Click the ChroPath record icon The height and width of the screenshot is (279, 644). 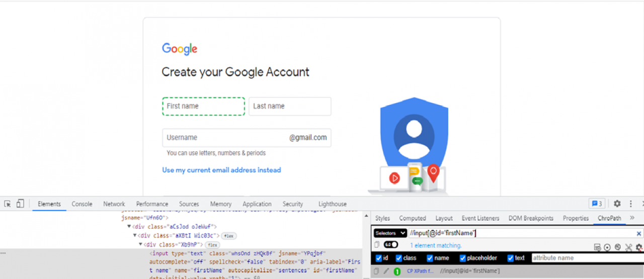pyautogui.click(x=607, y=247)
